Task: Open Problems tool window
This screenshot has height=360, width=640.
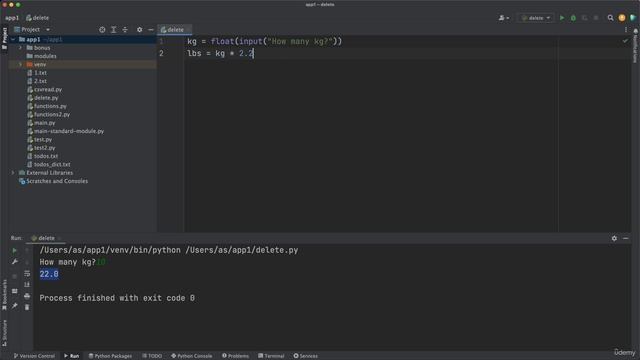Action: coord(235,356)
